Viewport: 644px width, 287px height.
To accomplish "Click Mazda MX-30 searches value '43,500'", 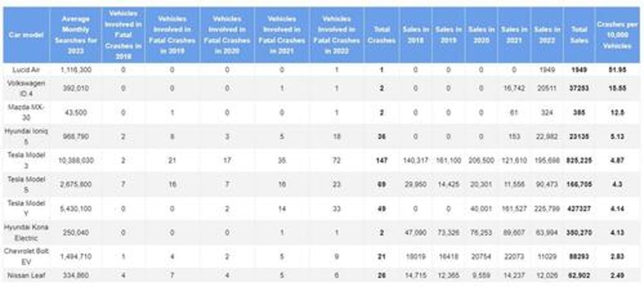I will tap(76, 112).
